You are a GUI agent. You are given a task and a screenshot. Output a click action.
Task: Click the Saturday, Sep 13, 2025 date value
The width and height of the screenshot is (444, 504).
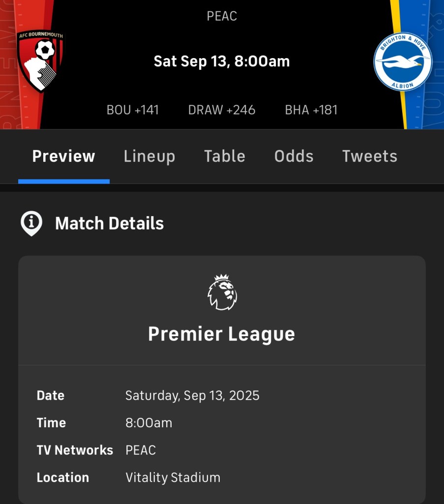tap(192, 396)
